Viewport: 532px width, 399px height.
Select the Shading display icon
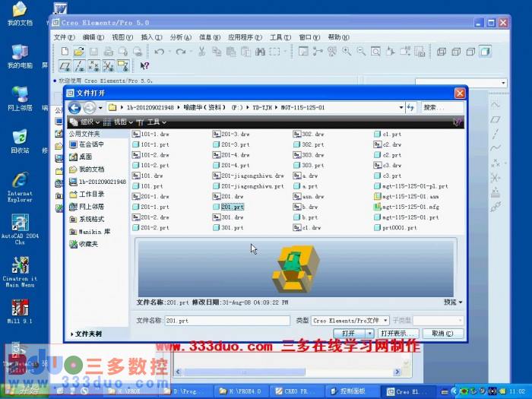pos(485,52)
